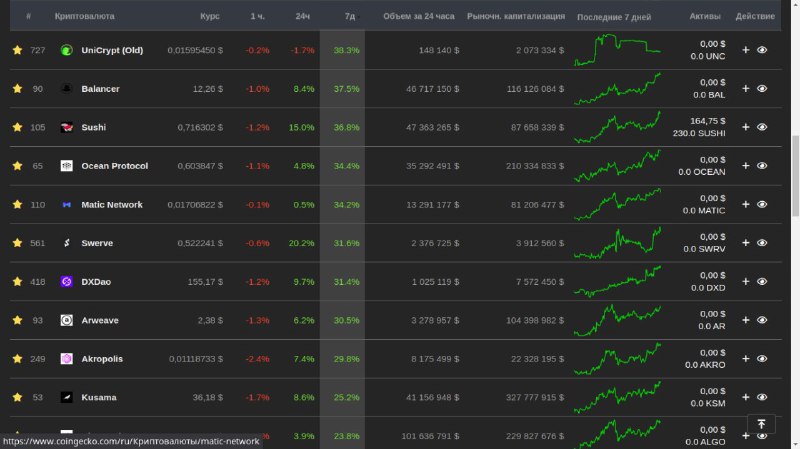Sort by Курс column header
This screenshot has width=800, height=449.
tap(210, 16)
